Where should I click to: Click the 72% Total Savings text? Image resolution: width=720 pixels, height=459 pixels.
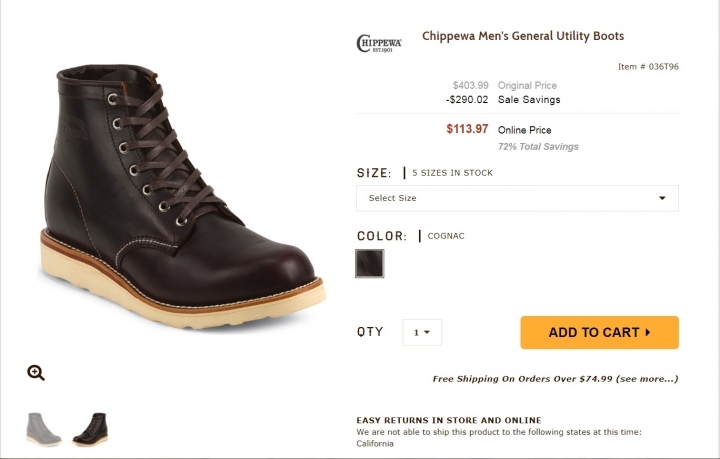point(538,147)
